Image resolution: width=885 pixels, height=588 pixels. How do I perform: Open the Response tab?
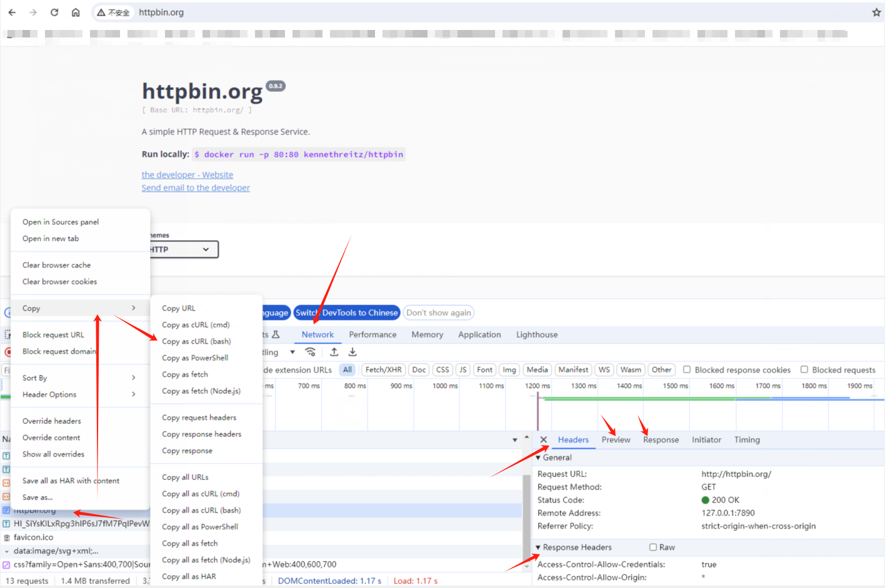(x=661, y=440)
